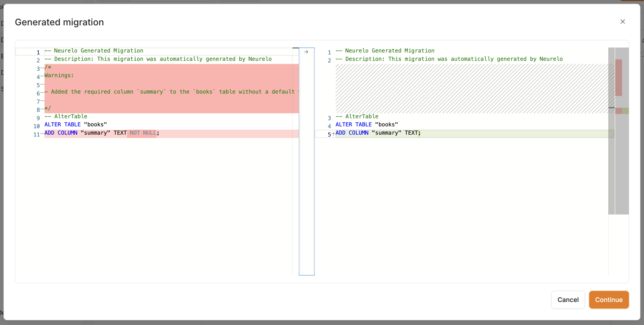Click ADD COLUMN "summary" TEXT in modified editor
The width and height of the screenshot is (644, 325).
[x=377, y=133]
